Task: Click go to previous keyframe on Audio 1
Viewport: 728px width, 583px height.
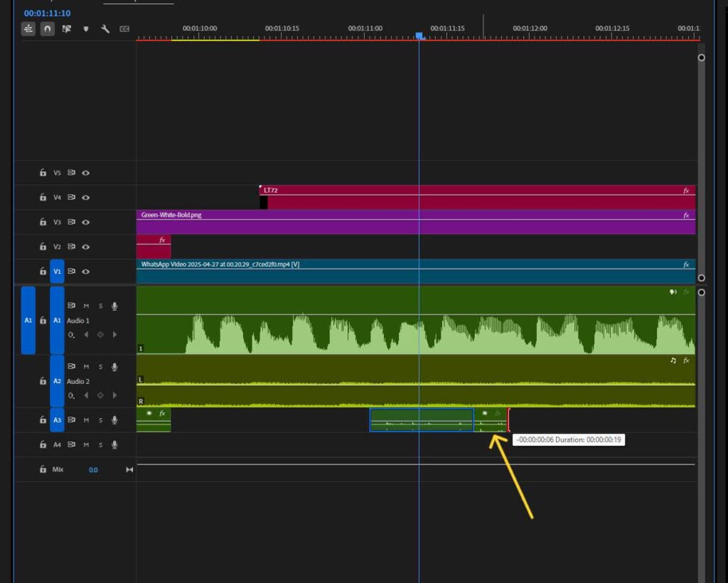Action: (x=87, y=334)
